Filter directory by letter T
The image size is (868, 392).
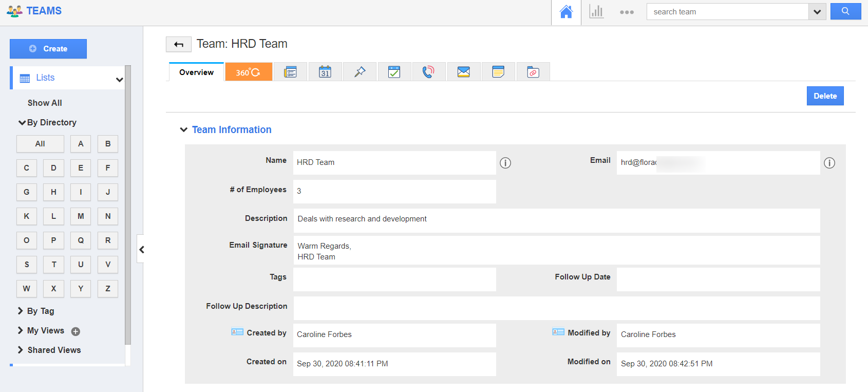pyautogui.click(x=53, y=265)
